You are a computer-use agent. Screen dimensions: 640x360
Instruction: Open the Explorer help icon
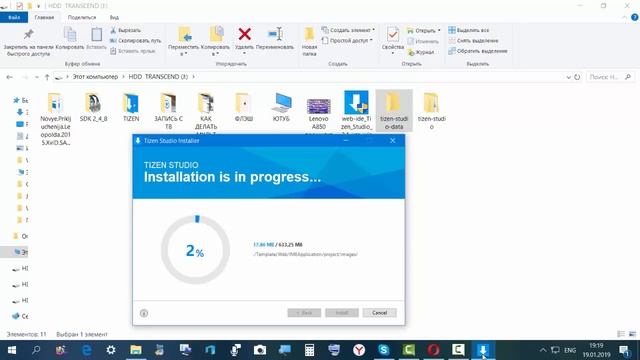(635, 18)
